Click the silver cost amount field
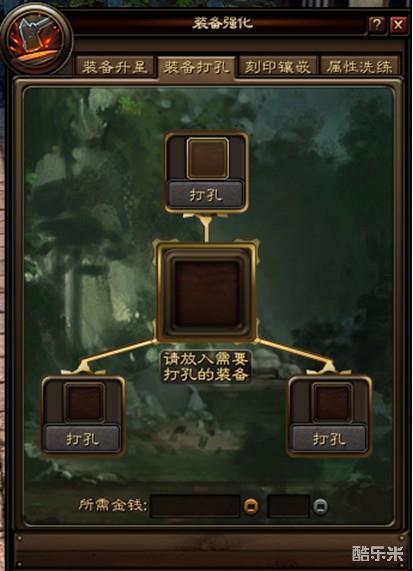413x571 pixels. coord(288,506)
